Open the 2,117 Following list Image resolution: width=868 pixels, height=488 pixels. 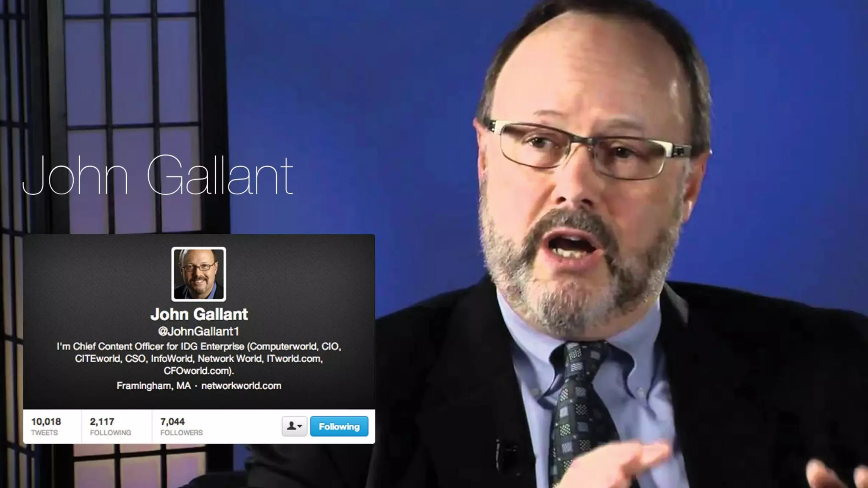point(110,427)
